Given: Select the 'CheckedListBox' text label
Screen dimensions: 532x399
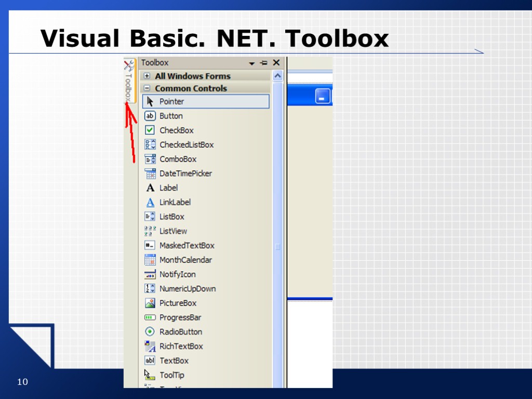Looking at the screenshot, I should point(187,144).
